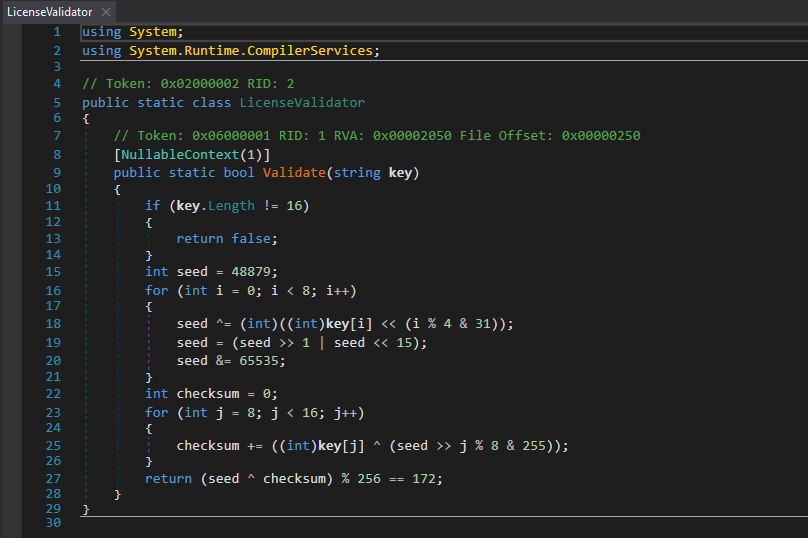
Task: Click 'int seed = 48879;' declaration
Action: 211,272
